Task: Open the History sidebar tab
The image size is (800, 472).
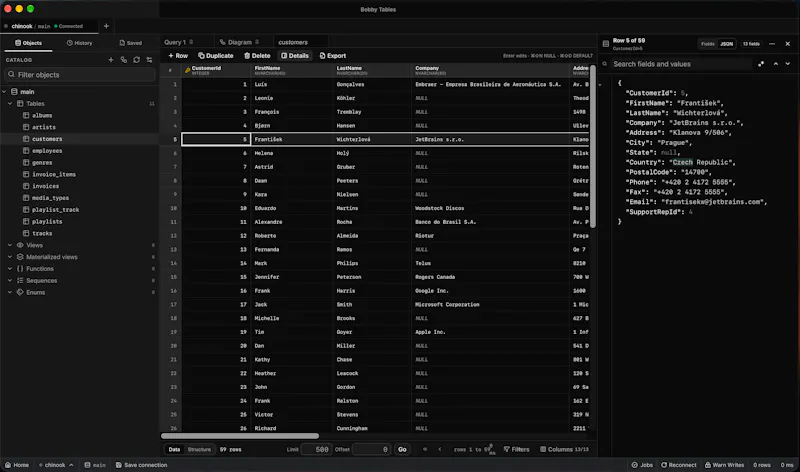Action: (80, 43)
